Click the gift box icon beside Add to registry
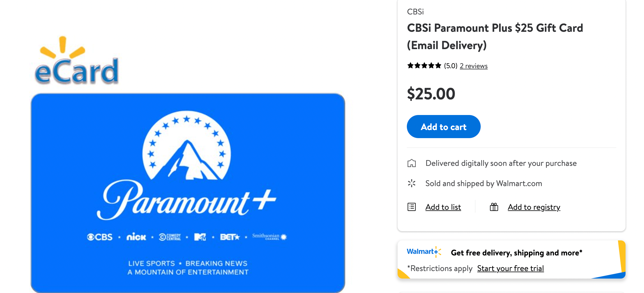Viewport: 644px width, 293px height. [494, 207]
